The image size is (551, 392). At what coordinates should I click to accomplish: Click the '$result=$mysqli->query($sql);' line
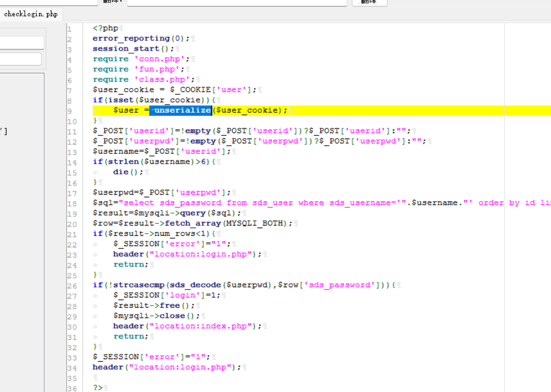pyautogui.click(x=167, y=213)
